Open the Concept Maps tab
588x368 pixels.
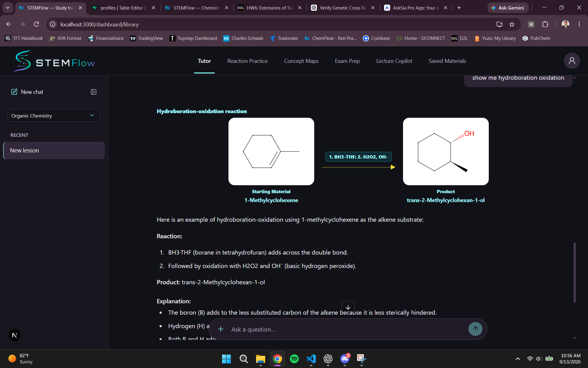(x=301, y=61)
